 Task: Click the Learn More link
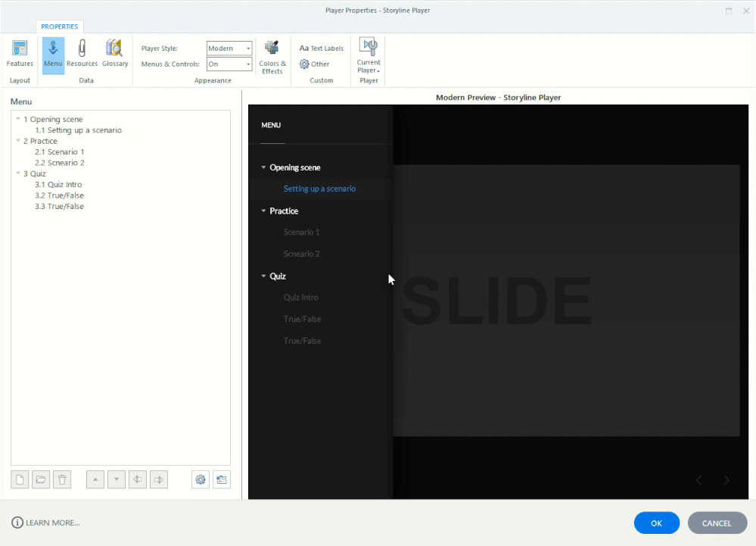pyautogui.click(x=46, y=523)
